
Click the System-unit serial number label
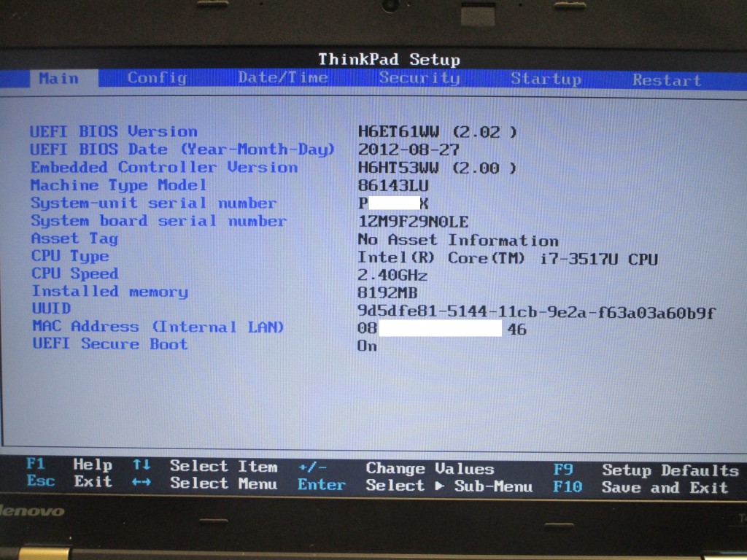coord(153,203)
